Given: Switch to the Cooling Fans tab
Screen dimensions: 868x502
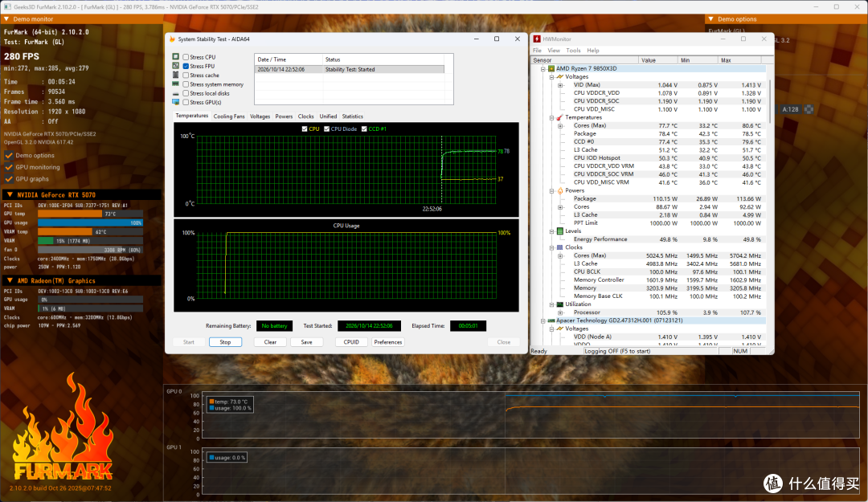Looking at the screenshot, I should (x=229, y=116).
